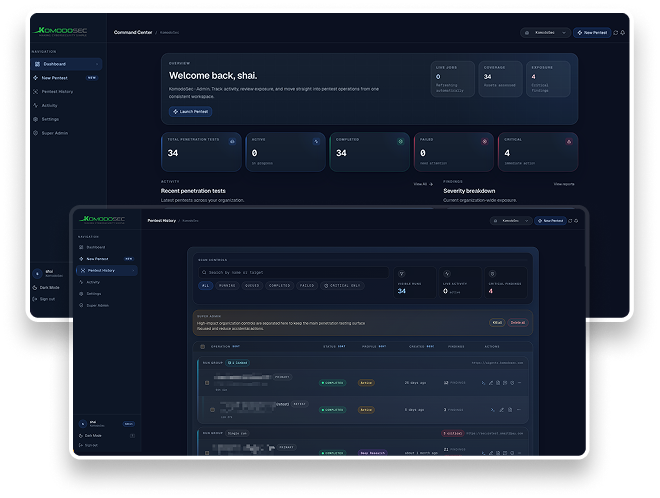Viewport: 660px width, 498px height.
Task: Open Super Admin in Pentest History window sidebar
Action: click(94, 305)
